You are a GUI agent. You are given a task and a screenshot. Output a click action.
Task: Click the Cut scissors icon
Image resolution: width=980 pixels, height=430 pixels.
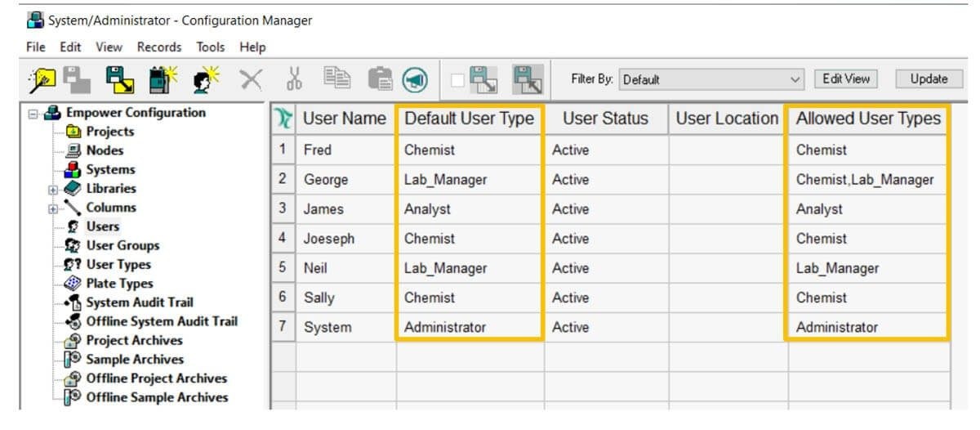pos(295,79)
